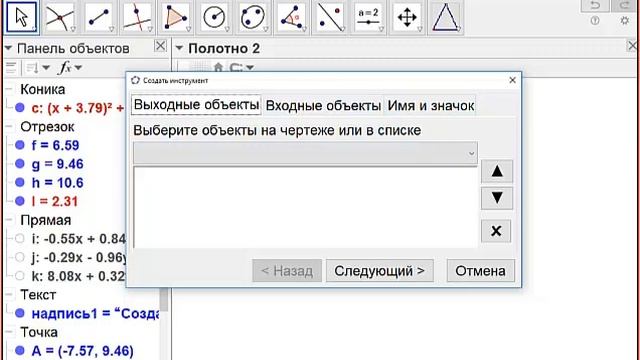Screen dimensions: 640x360
Task: Show hidden line k
Action: point(20,276)
